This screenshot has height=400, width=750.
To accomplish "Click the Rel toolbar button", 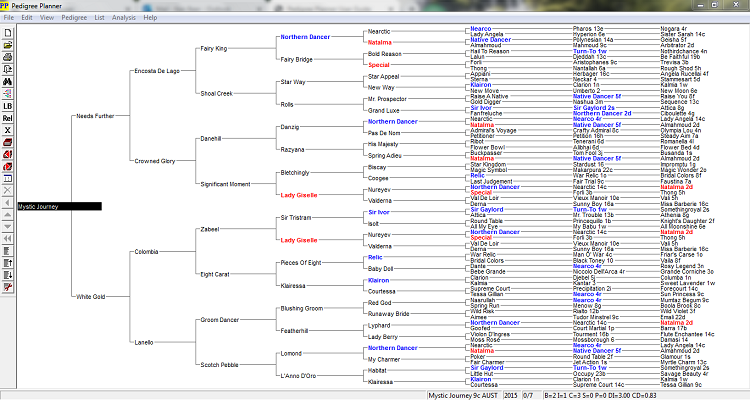I will [7, 118].
